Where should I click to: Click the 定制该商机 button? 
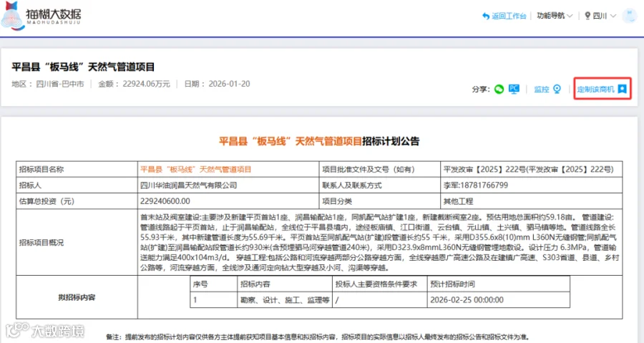602,89
